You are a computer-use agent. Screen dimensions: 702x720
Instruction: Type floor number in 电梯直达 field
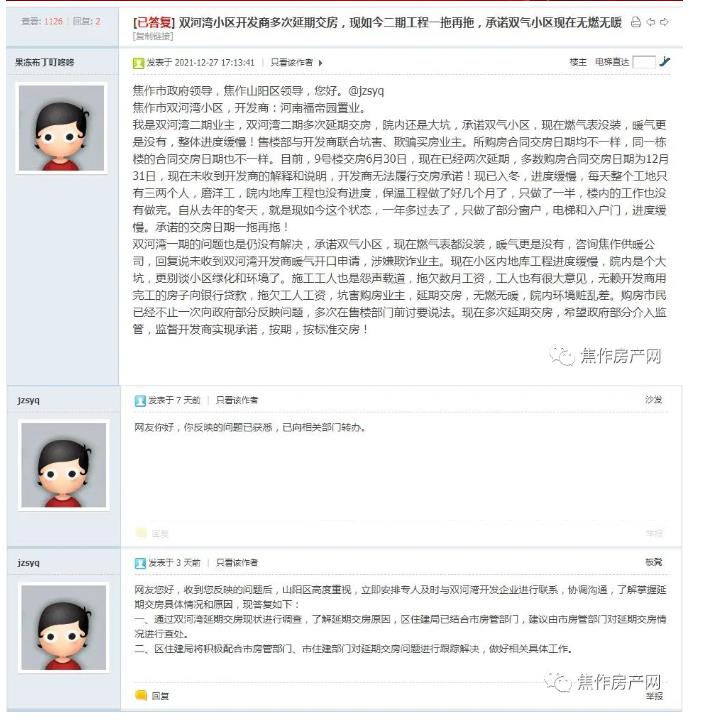tap(644, 62)
